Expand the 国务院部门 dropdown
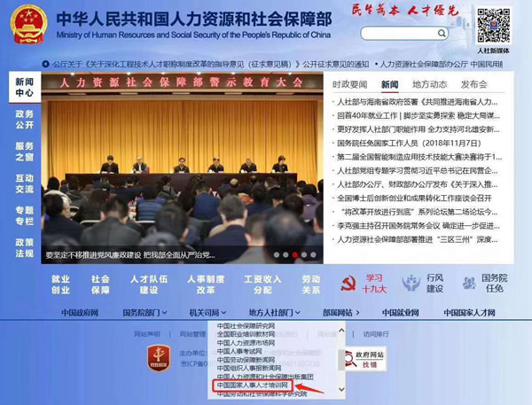This screenshot has width=532, height=405. [x=145, y=313]
